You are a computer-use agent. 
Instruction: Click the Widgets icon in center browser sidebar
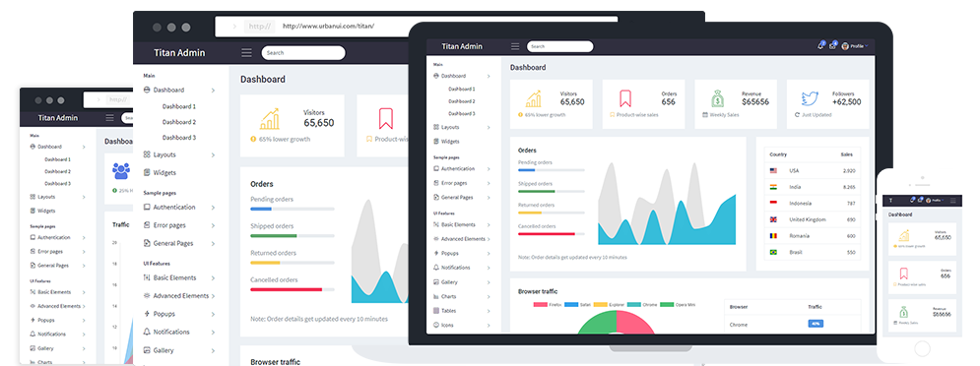click(x=147, y=172)
